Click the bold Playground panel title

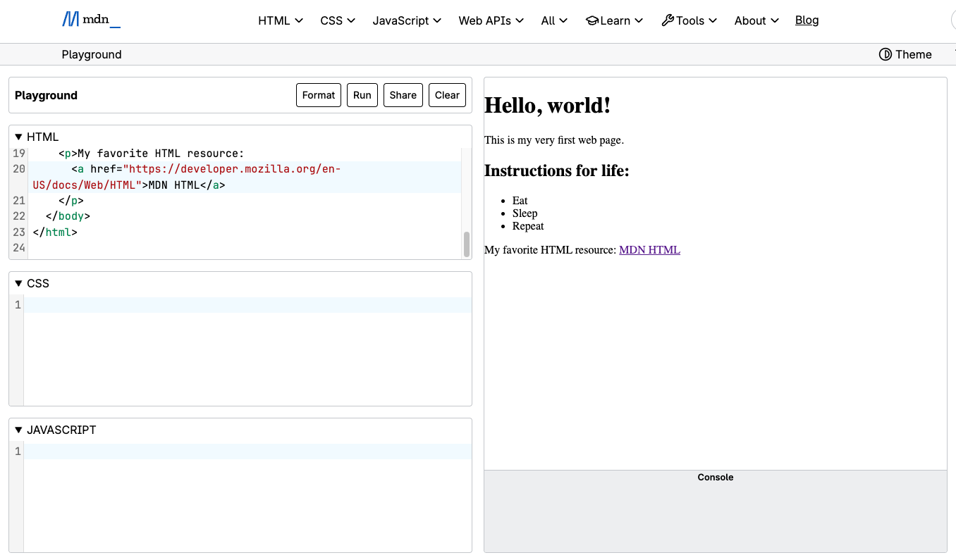46,95
